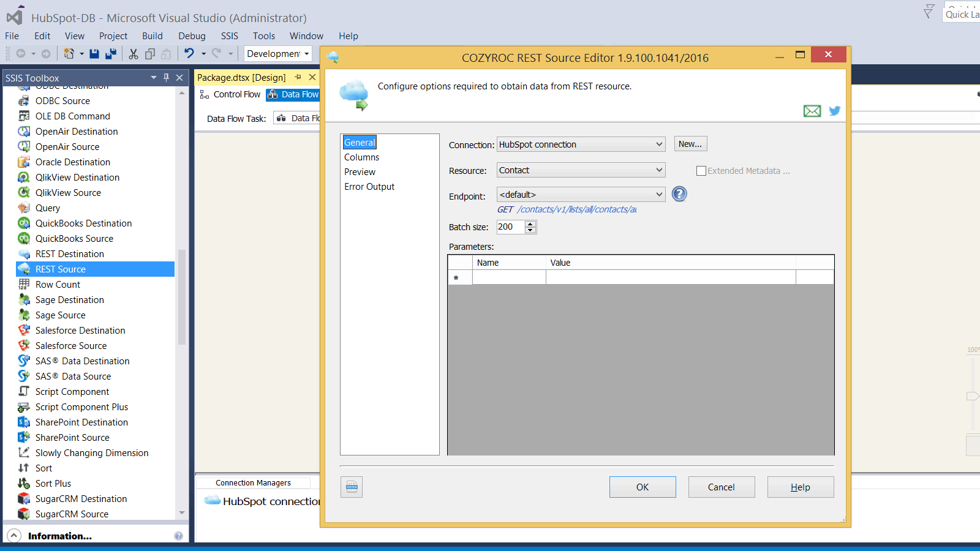This screenshot has width=980, height=551.
Task: Select OLE DB Command toolbox item
Action: click(72, 116)
